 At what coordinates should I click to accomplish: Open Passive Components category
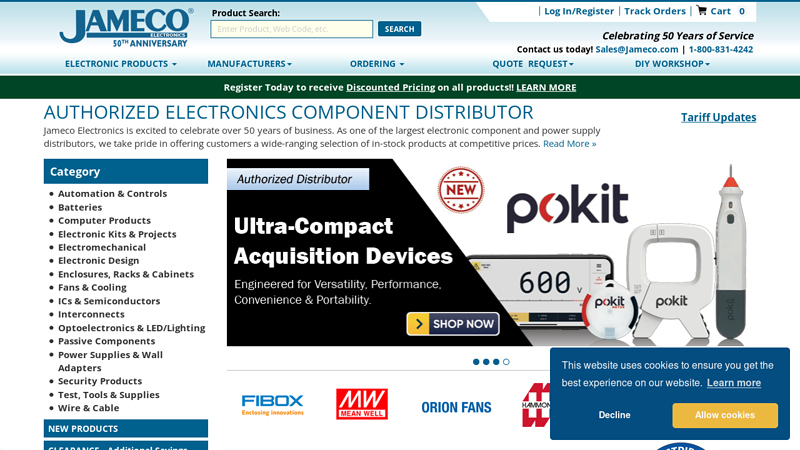[x=106, y=341]
